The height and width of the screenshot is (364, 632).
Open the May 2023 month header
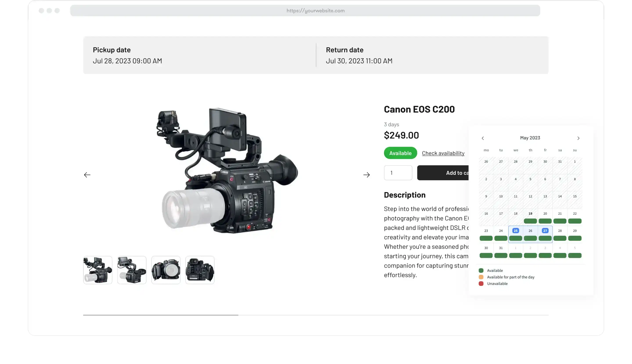click(530, 138)
